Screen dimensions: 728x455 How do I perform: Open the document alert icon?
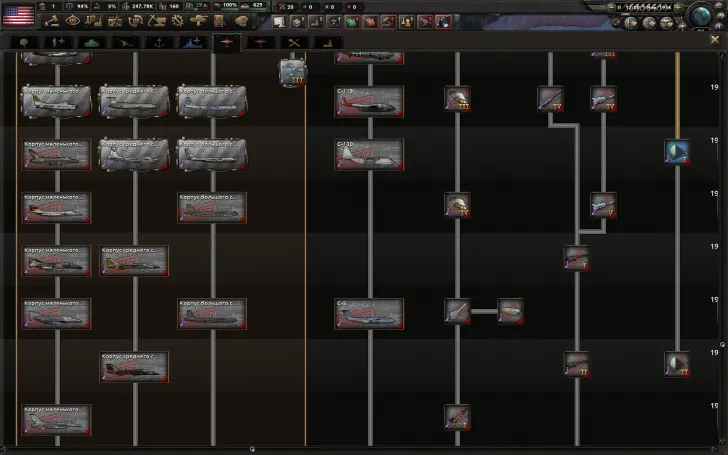279,21
